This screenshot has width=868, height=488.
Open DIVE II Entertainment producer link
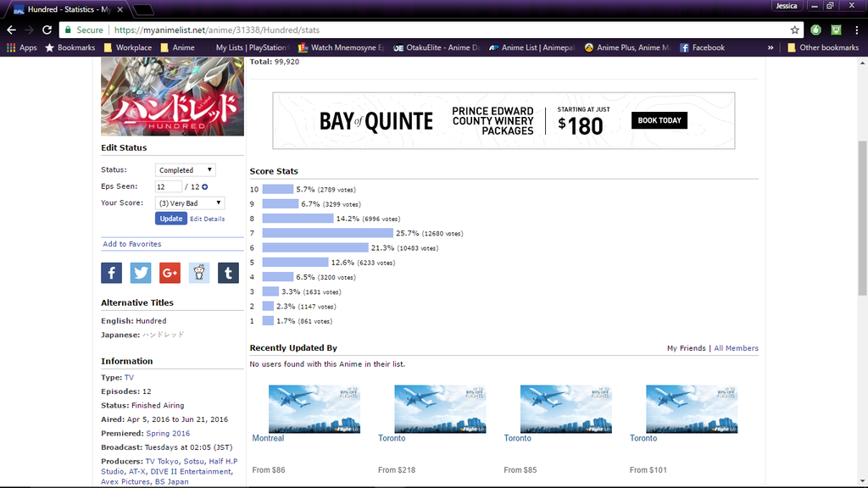pos(191,471)
